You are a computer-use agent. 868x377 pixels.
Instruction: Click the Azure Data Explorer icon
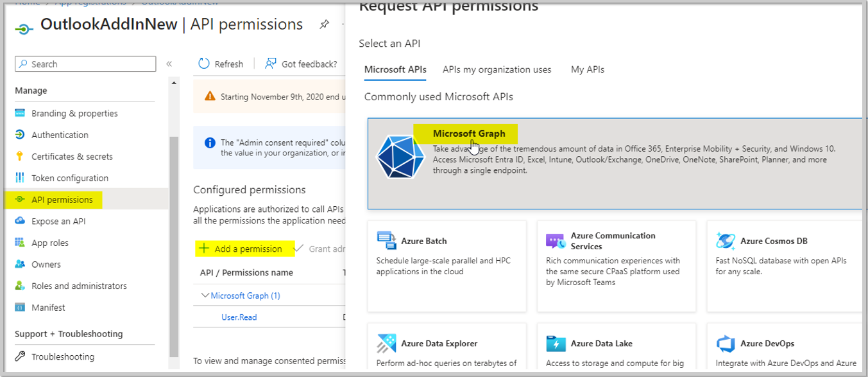(x=387, y=344)
